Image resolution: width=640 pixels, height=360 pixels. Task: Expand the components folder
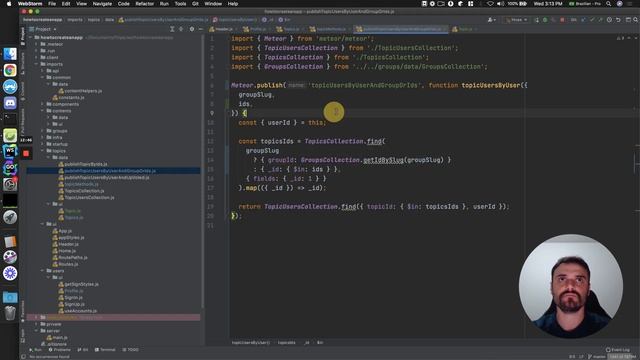pos(42,104)
